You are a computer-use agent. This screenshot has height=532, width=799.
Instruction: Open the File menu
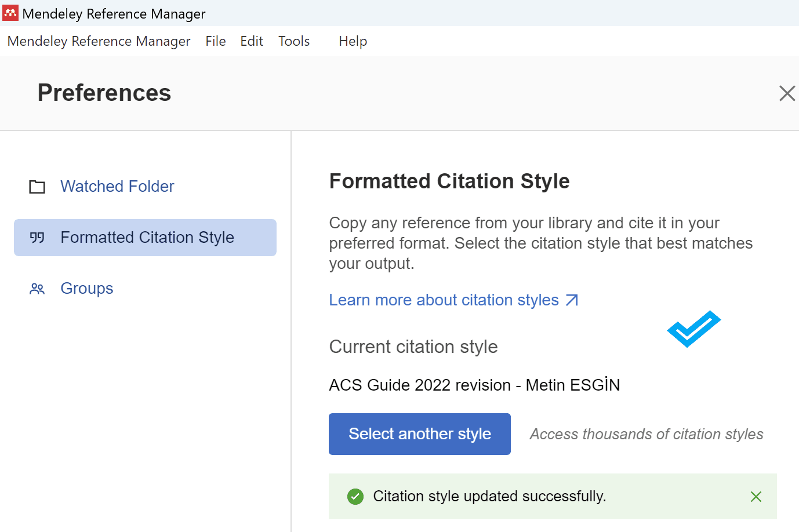[216, 41]
